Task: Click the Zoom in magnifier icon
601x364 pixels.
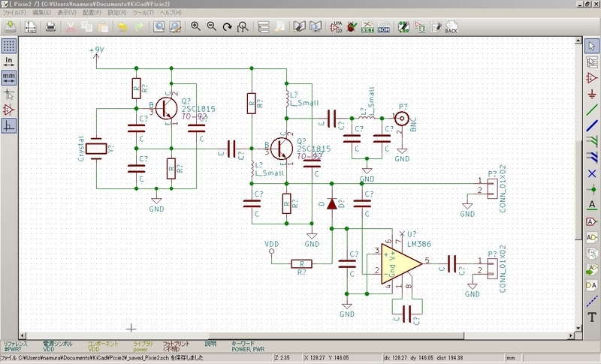Action: [x=195, y=28]
